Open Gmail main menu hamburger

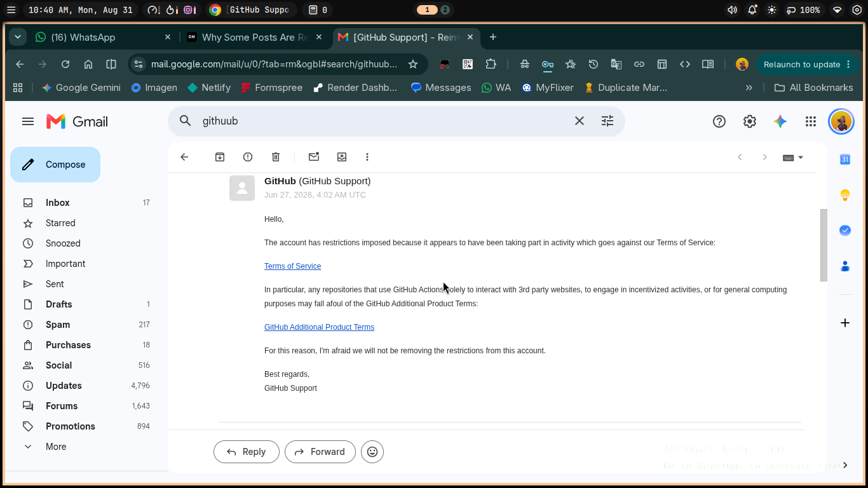pyautogui.click(x=28, y=121)
